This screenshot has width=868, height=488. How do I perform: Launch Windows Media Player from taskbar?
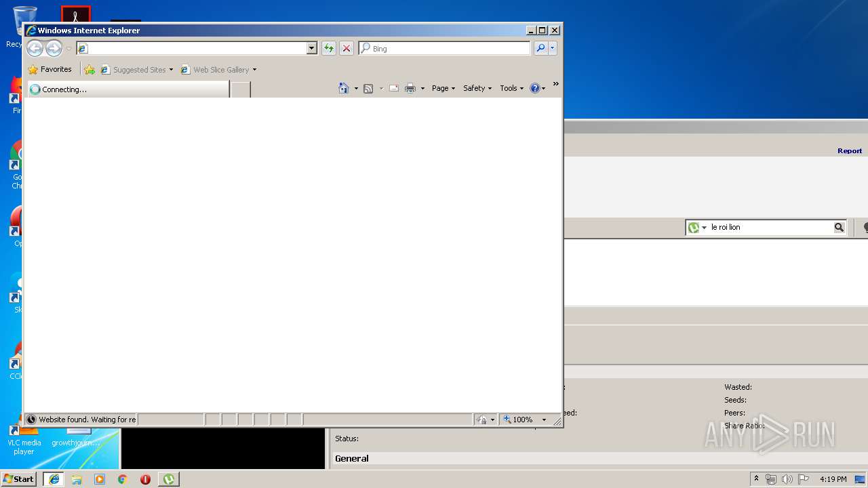pos(100,479)
